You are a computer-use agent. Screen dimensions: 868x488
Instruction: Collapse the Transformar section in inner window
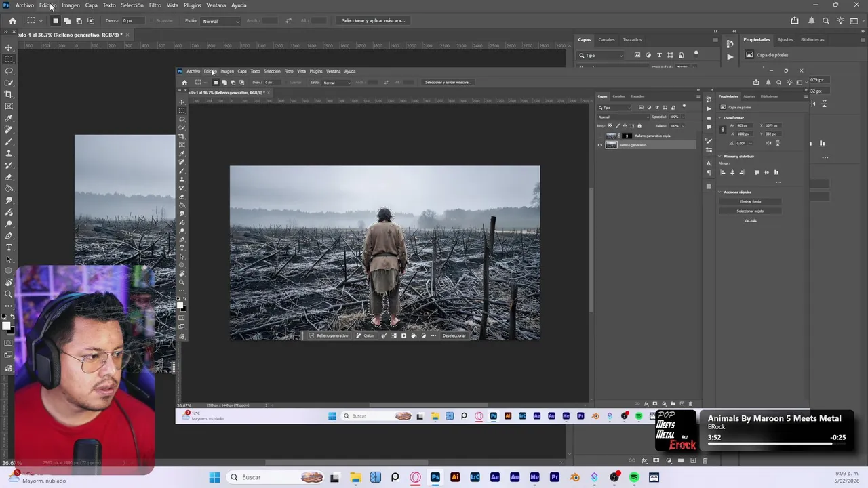click(x=720, y=117)
